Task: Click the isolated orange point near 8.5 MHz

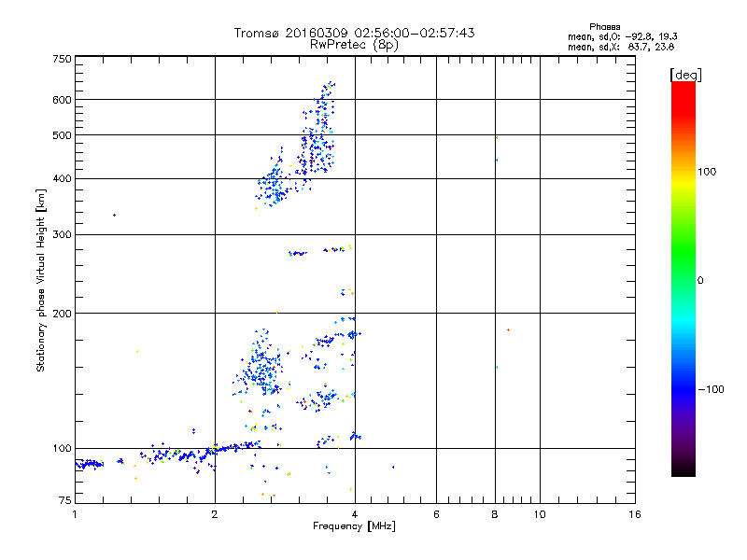Action: (x=508, y=330)
